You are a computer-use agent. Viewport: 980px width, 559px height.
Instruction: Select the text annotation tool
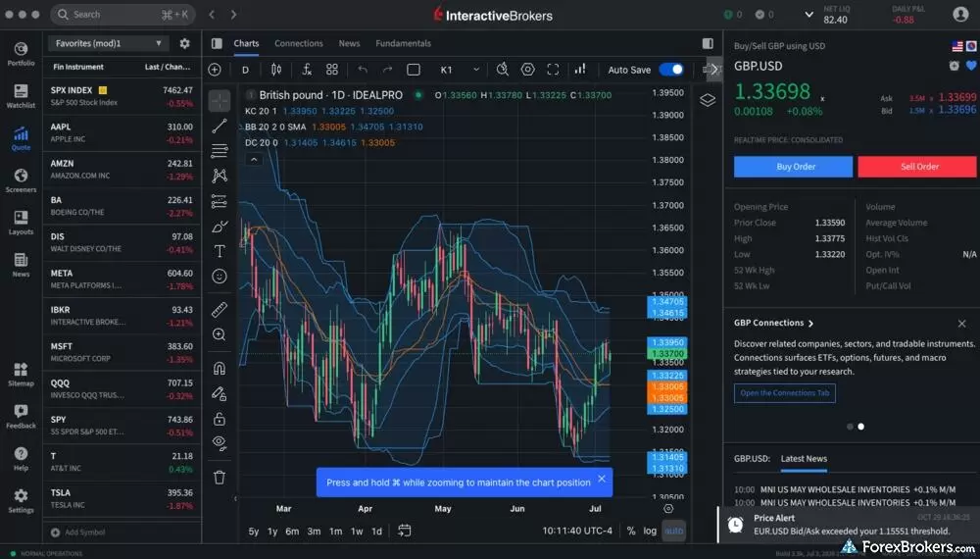(x=220, y=251)
